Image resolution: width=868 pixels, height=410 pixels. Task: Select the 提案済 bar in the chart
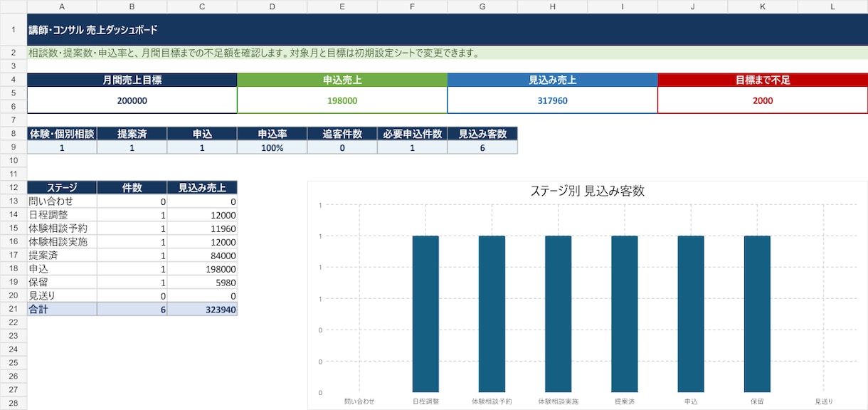click(625, 314)
